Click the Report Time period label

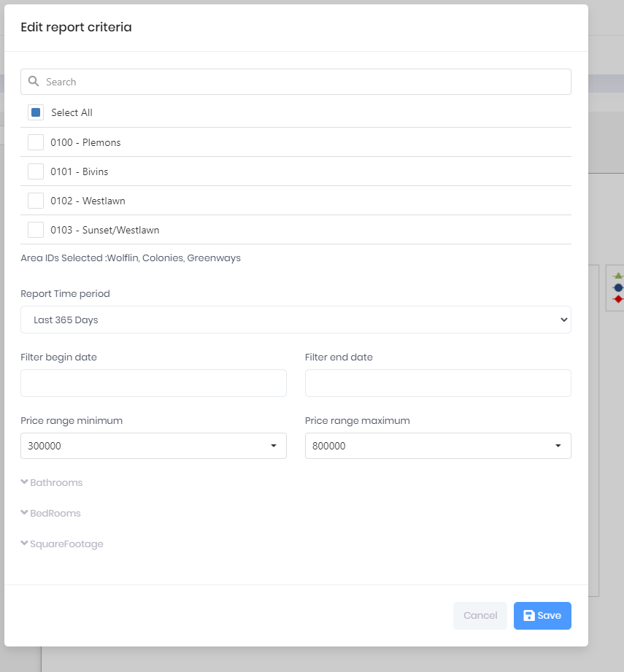coord(65,294)
